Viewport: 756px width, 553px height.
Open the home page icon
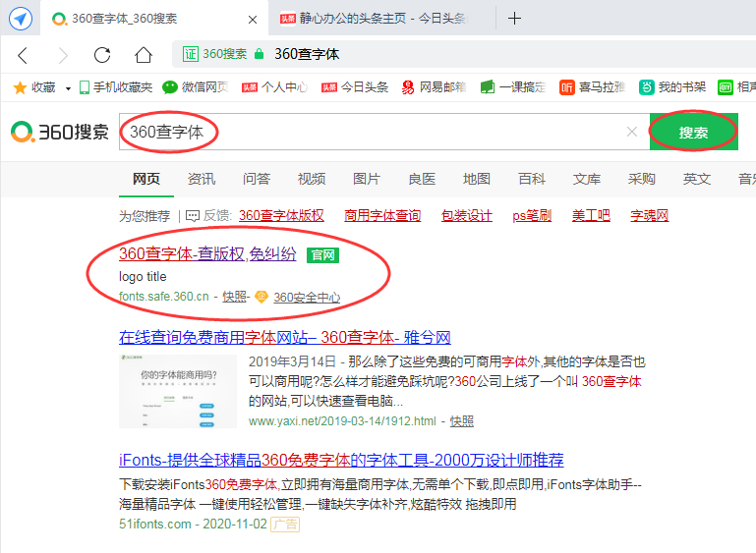pos(144,55)
